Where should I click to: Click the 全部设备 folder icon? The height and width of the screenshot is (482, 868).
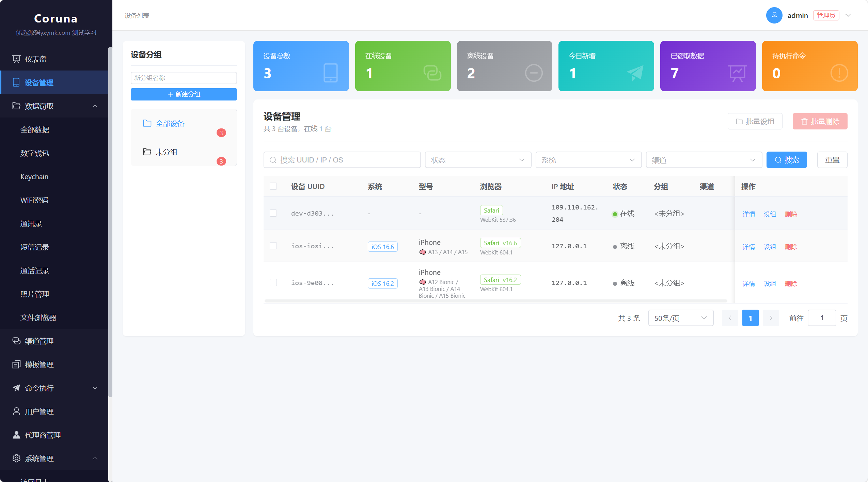147,123
